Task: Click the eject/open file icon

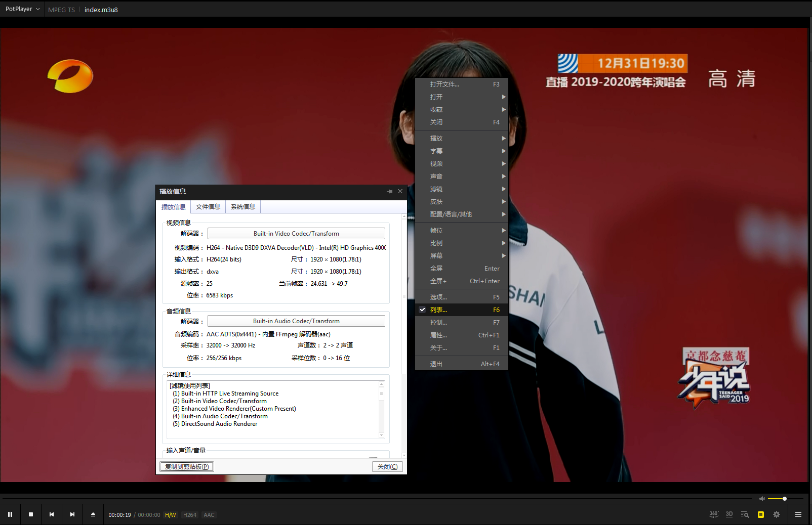Action: pyautogui.click(x=93, y=514)
